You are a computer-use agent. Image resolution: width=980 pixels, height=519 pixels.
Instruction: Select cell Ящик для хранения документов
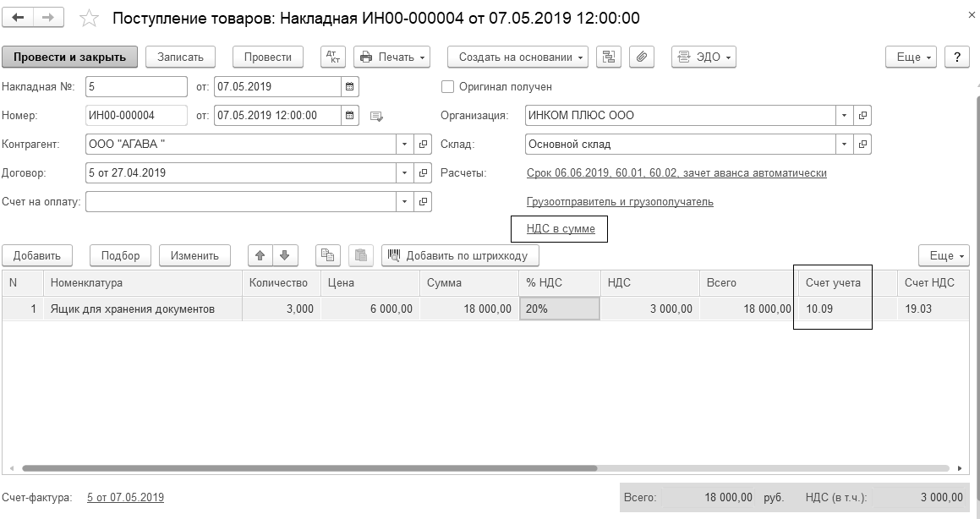pos(143,309)
